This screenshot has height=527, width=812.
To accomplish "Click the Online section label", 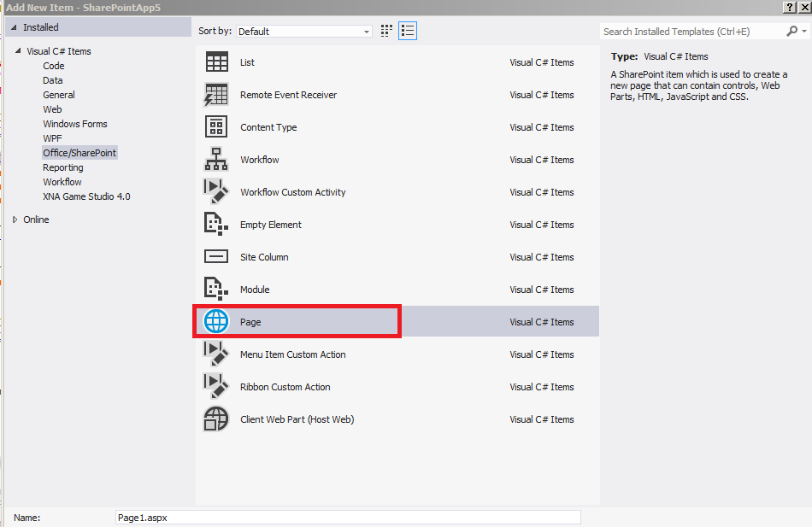I will (36, 220).
